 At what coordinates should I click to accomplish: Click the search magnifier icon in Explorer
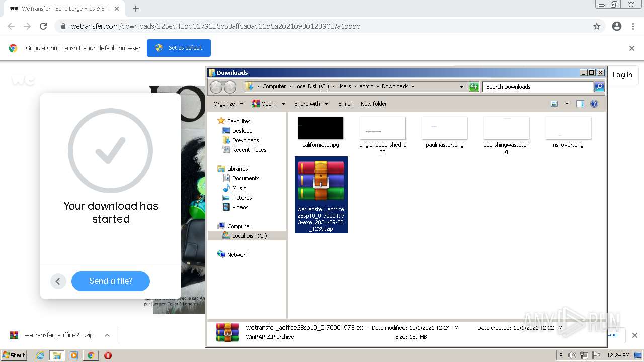click(x=599, y=87)
